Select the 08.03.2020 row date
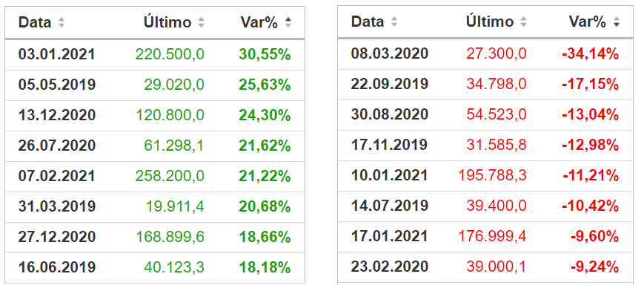This screenshot has height=291, width=644. pyautogui.click(x=389, y=53)
